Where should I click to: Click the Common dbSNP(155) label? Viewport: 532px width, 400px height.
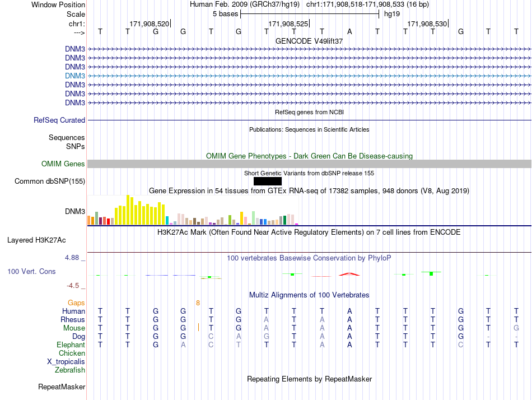tap(50, 182)
